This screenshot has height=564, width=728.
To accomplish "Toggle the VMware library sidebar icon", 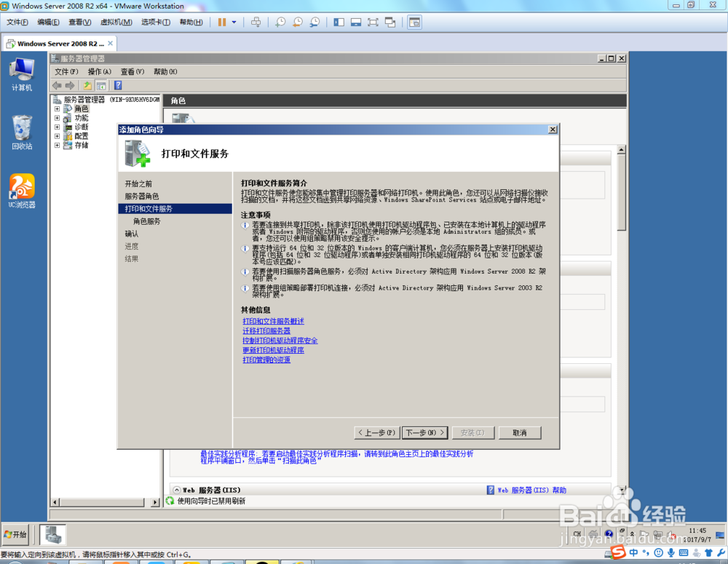I will 339,23.
